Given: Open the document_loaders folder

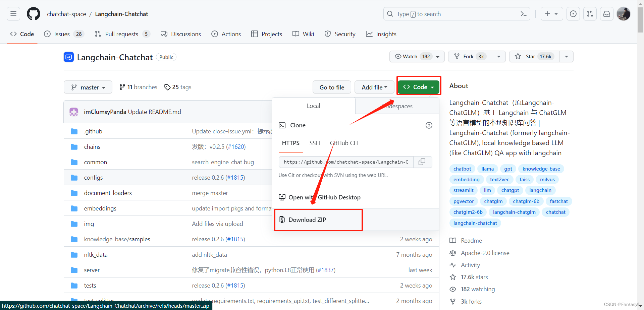Looking at the screenshot, I should [x=108, y=193].
